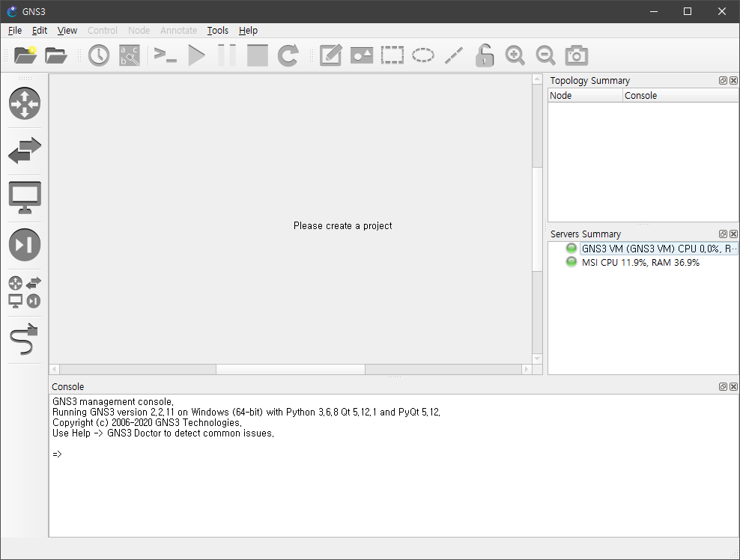Image resolution: width=740 pixels, height=560 pixels.
Task: Browse end devices monitor icon
Action: [25, 198]
